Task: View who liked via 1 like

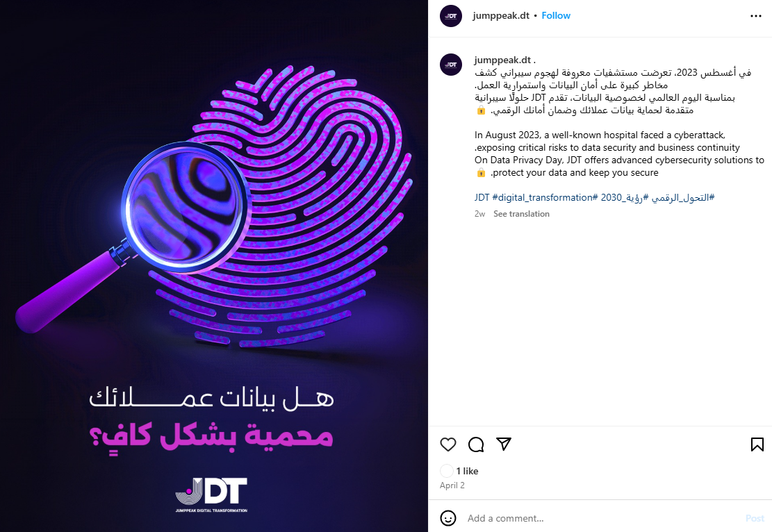Action: coord(467,471)
